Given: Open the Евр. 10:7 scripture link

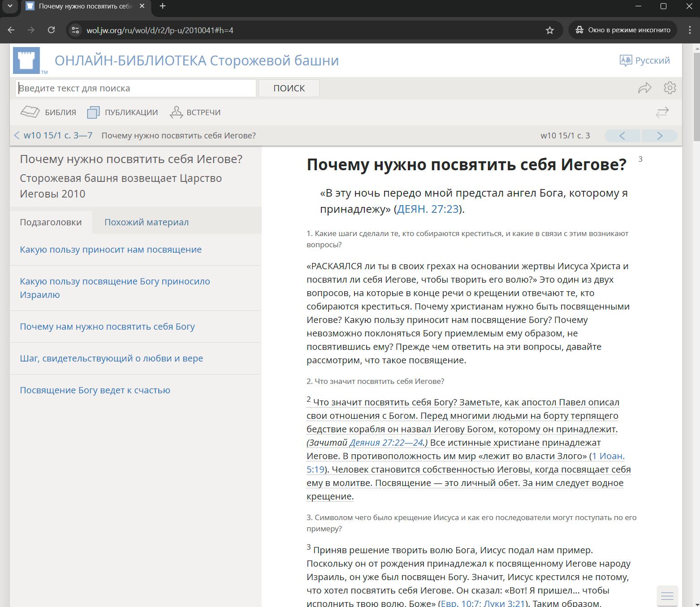Looking at the screenshot, I should [x=460, y=603].
